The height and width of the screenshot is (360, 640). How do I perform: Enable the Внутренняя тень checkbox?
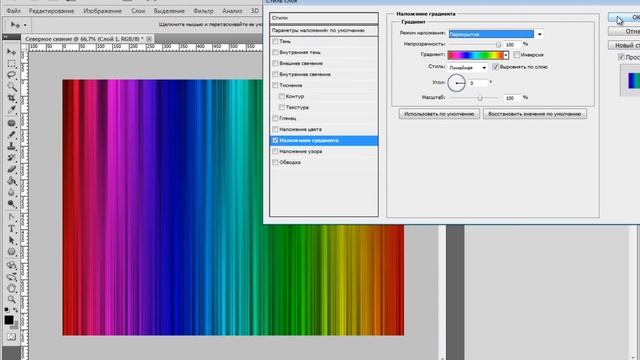click(x=276, y=52)
